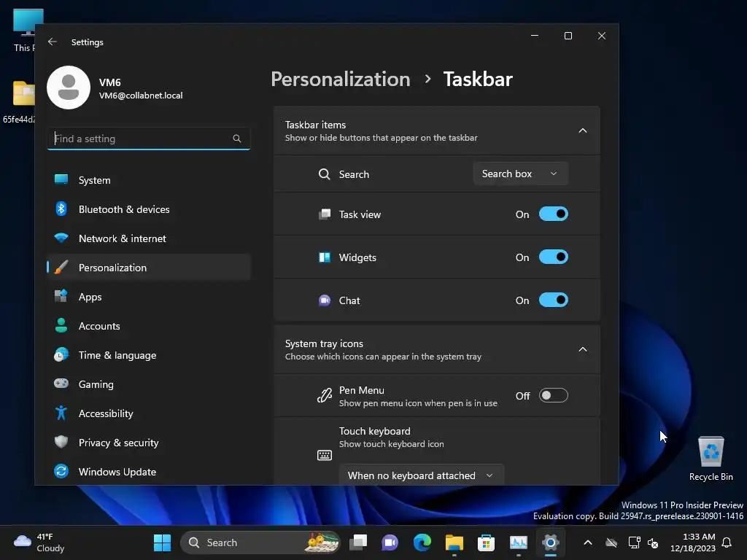Go back using the Settings back arrow
This screenshot has width=747, height=560.
(x=53, y=42)
